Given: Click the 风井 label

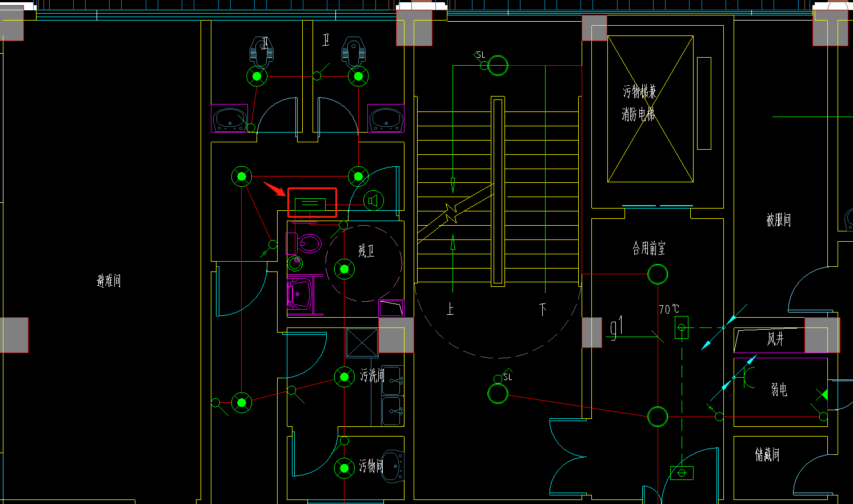Looking at the screenshot, I should [x=775, y=339].
